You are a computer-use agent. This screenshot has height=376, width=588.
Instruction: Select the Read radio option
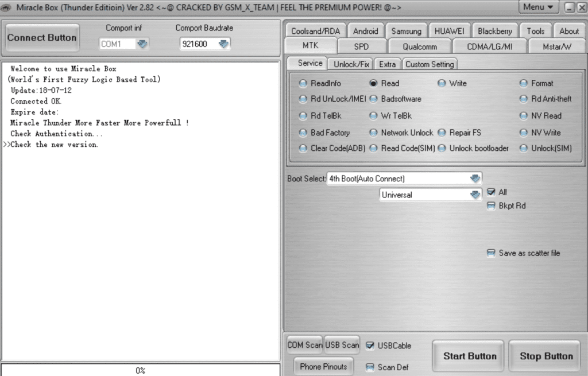coord(373,83)
